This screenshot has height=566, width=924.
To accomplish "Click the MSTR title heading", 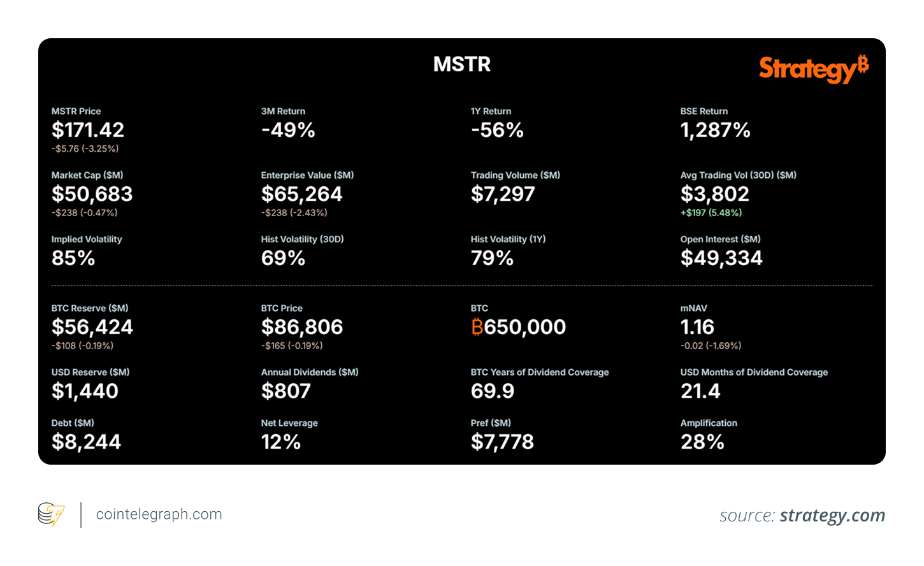I will tap(462, 64).
